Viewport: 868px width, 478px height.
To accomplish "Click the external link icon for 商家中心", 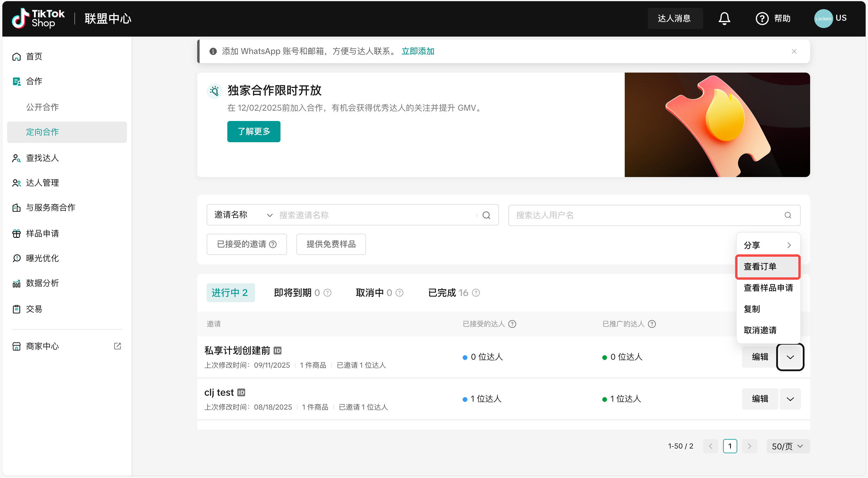I will (117, 346).
